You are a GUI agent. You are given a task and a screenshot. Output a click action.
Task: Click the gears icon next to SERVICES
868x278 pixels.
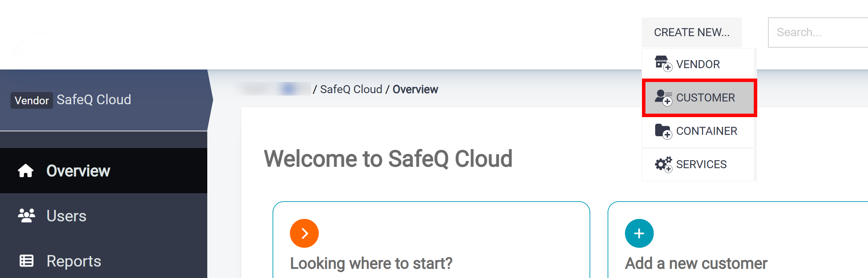663,164
